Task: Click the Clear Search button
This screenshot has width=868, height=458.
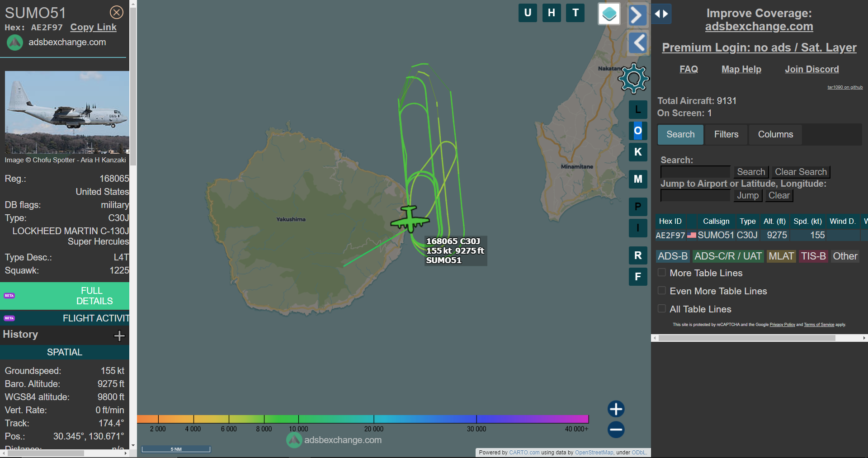Action: [801, 172]
